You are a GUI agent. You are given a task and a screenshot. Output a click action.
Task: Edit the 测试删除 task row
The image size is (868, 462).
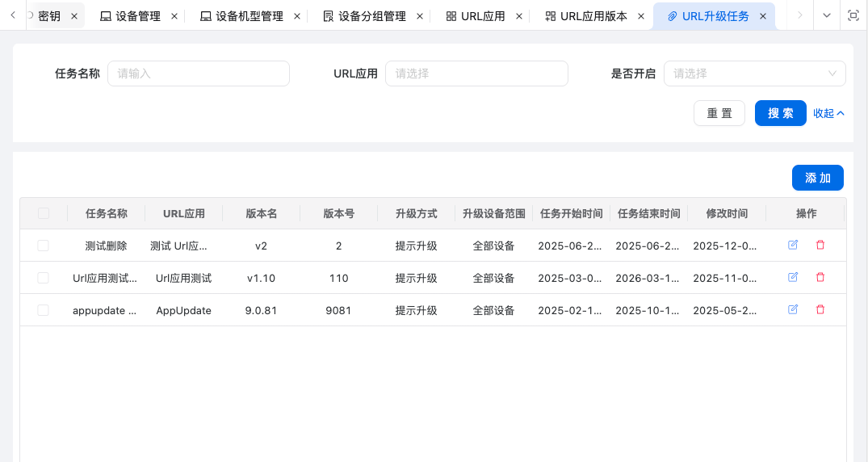coord(793,245)
